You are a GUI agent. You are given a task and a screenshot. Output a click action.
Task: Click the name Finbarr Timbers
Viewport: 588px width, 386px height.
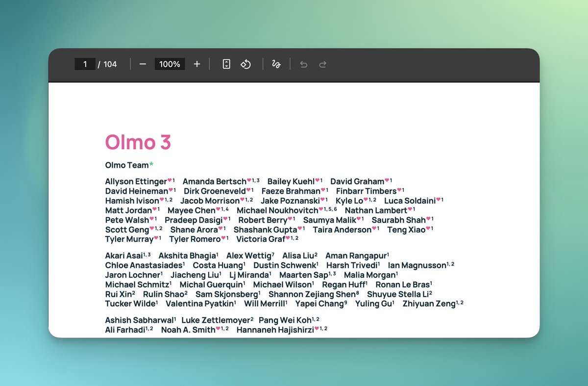click(x=367, y=191)
